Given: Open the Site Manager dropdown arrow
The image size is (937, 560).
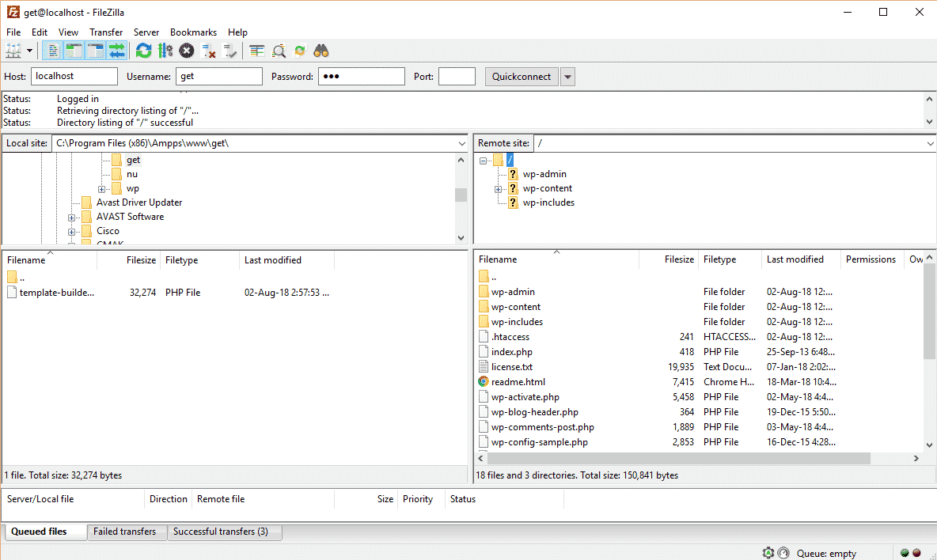Looking at the screenshot, I should (x=29, y=51).
